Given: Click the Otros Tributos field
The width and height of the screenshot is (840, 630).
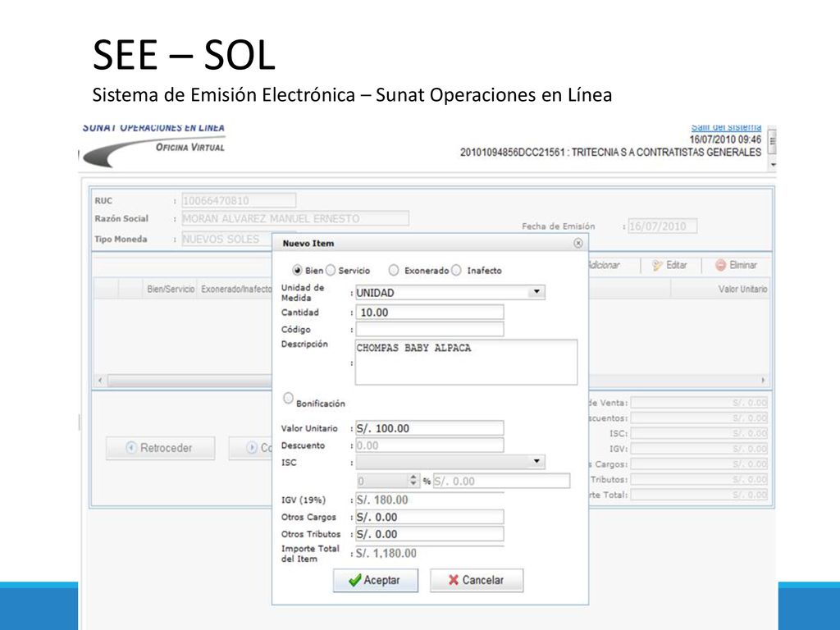Looking at the screenshot, I should tap(430, 534).
